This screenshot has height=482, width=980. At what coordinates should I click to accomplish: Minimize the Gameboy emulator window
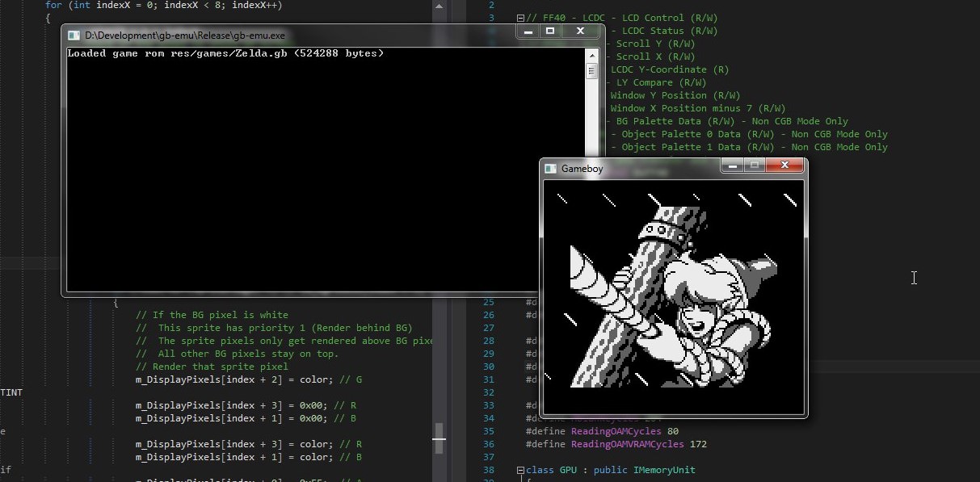pos(733,166)
